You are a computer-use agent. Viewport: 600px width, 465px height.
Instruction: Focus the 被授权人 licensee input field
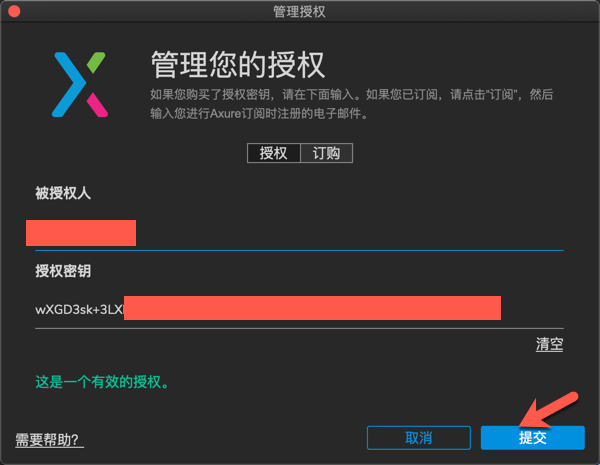click(299, 234)
